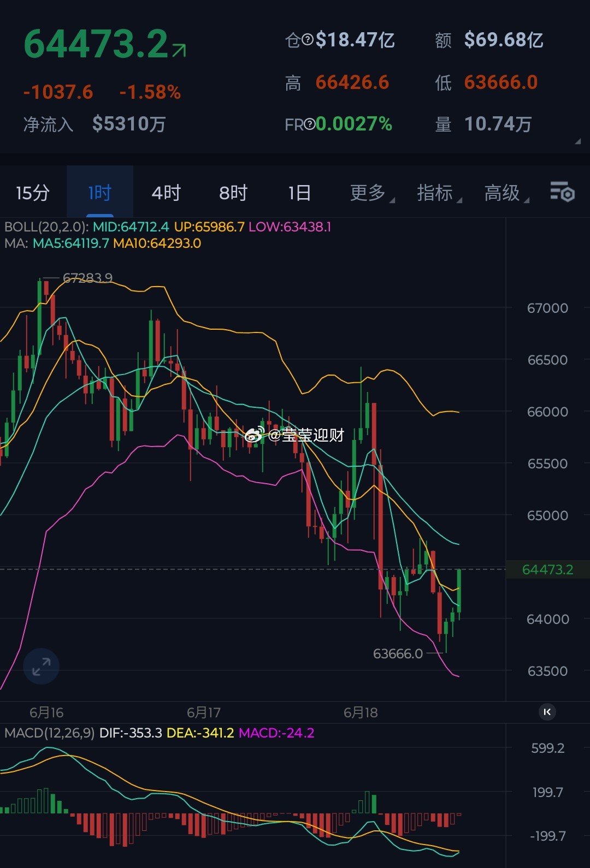Tap the MA5:64119.7 value
Screen dimensions: 590x868
click(x=71, y=243)
